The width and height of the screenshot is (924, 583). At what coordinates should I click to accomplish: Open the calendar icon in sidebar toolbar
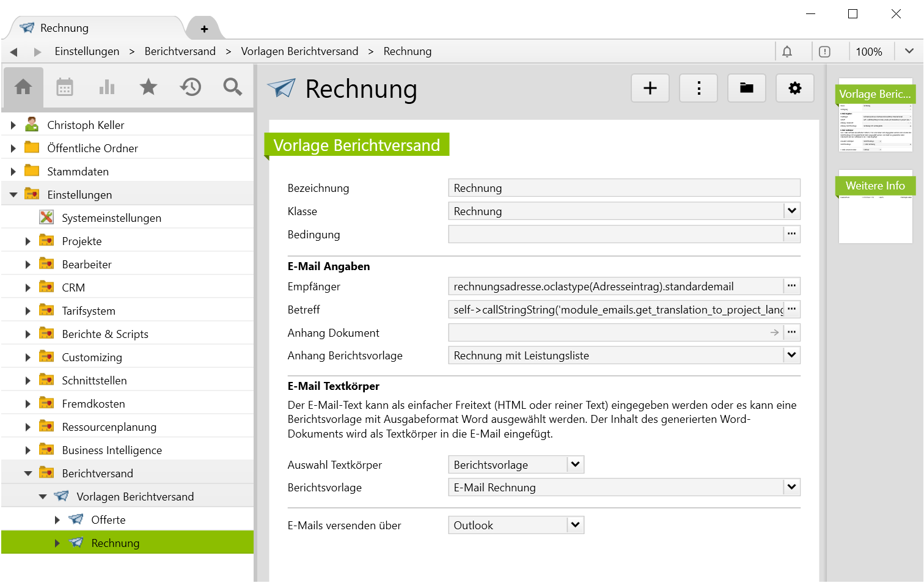[x=65, y=87]
